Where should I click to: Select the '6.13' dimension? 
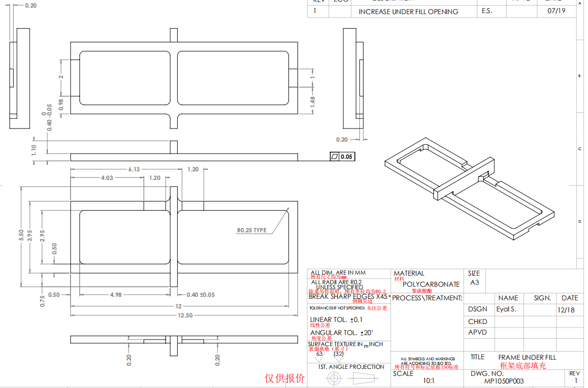click(134, 169)
